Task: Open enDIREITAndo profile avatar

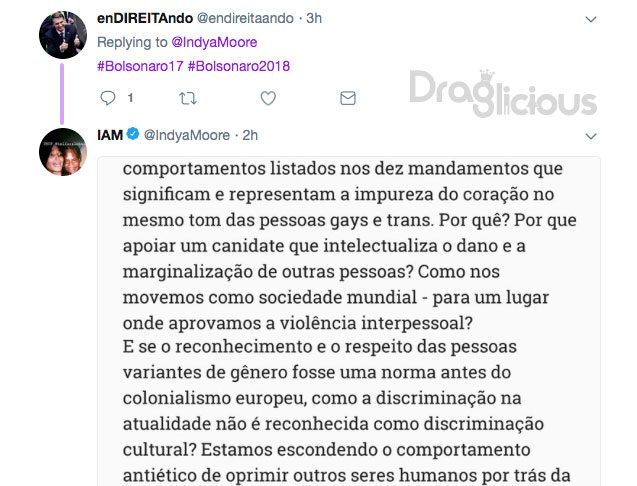Action: pos(63,35)
